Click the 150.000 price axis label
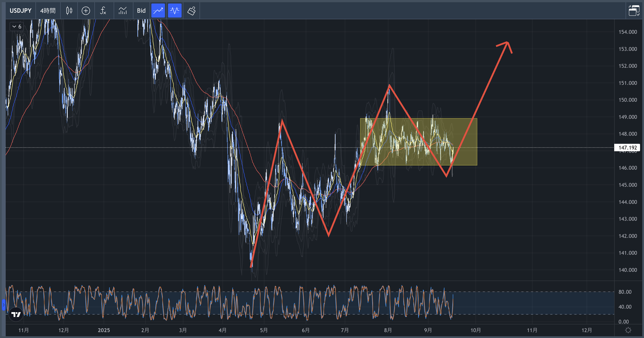Viewport: 644px width, 338px height. (x=628, y=100)
